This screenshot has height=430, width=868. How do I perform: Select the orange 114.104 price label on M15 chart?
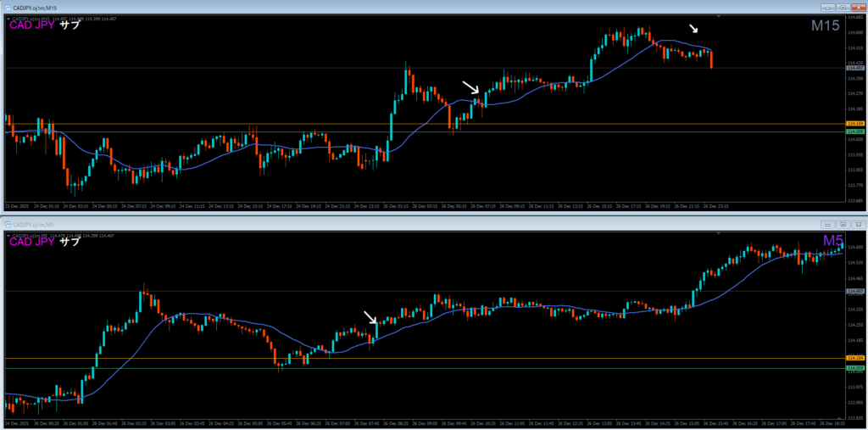pos(854,124)
